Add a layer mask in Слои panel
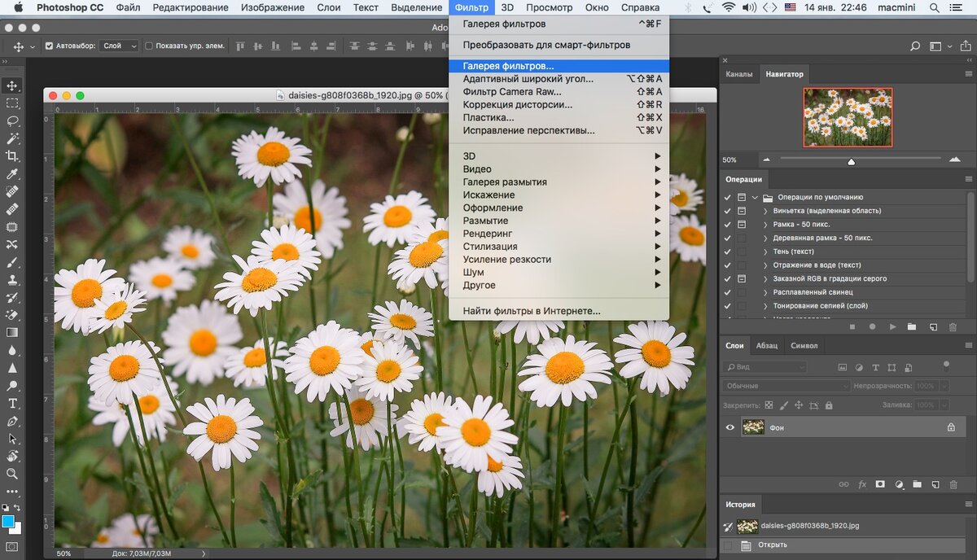Image resolution: width=977 pixels, height=560 pixels. point(880,484)
